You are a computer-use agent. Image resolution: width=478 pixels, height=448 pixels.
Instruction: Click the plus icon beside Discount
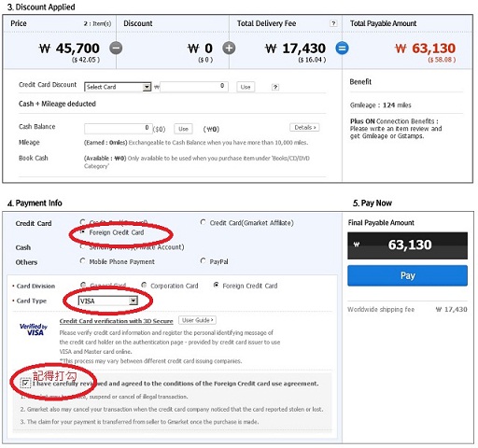pos(229,48)
